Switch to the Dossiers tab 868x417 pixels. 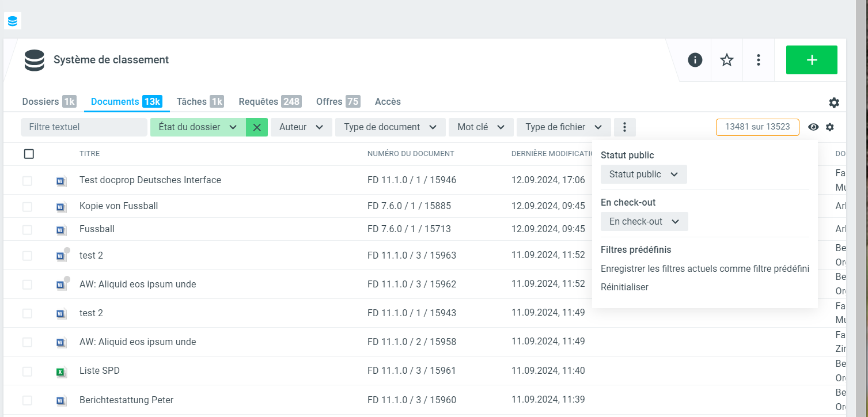pyautogui.click(x=48, y=102)
